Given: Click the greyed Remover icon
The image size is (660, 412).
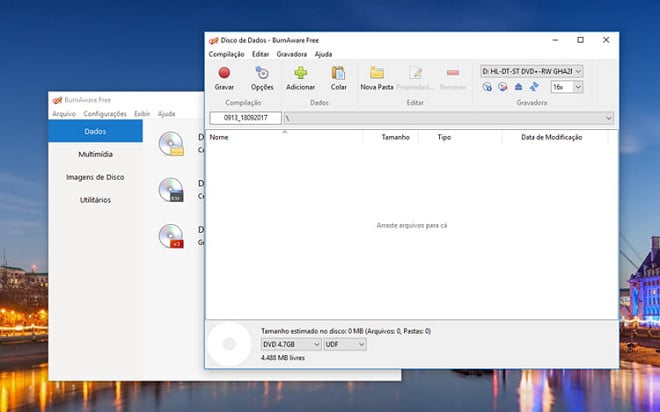Looking at the screenshot, I should [453, 73].
